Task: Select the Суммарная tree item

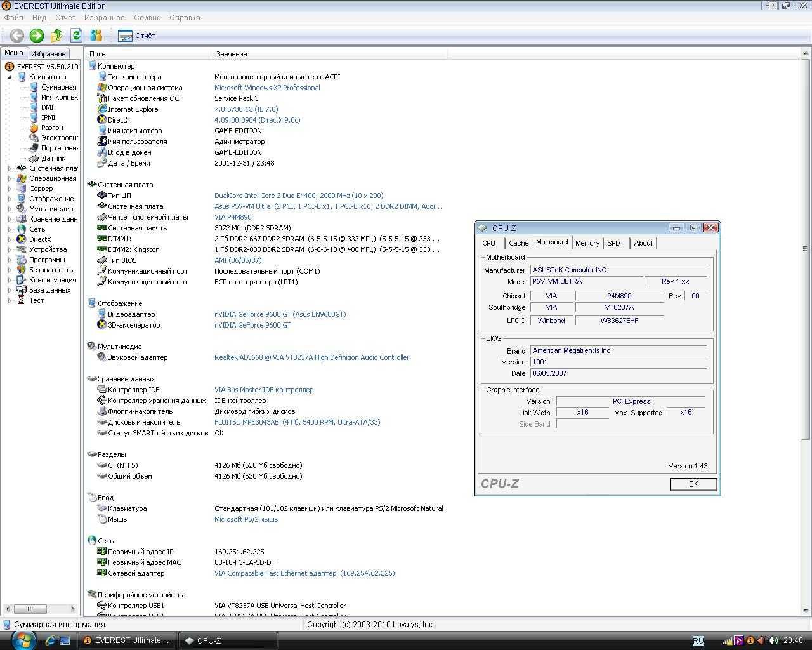Action: (x=58, y=87)
